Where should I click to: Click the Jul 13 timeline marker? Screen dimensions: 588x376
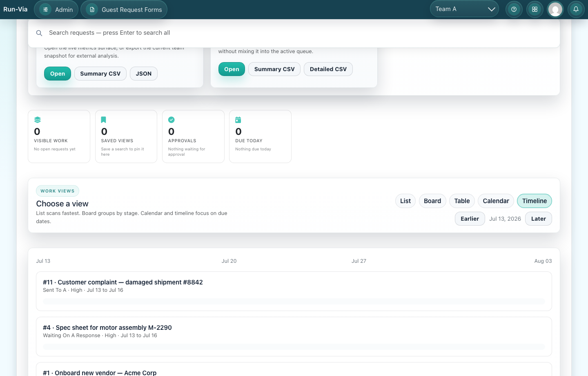coord(43,261)
